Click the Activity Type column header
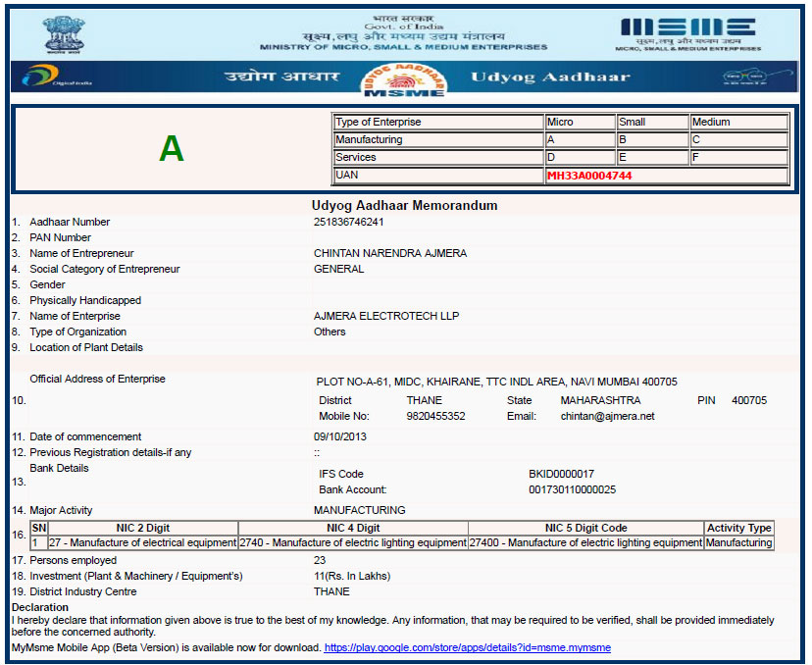812x665 pixels. (739, 528)
